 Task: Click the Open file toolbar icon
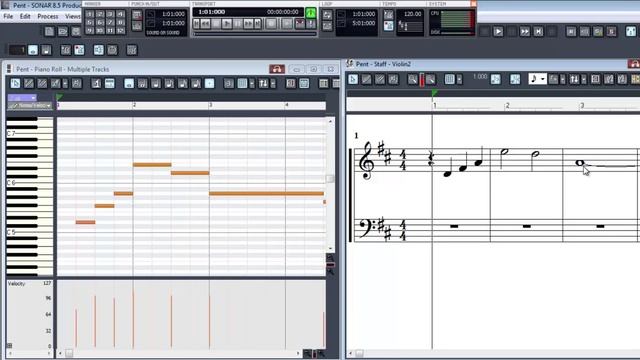[63, 31]
